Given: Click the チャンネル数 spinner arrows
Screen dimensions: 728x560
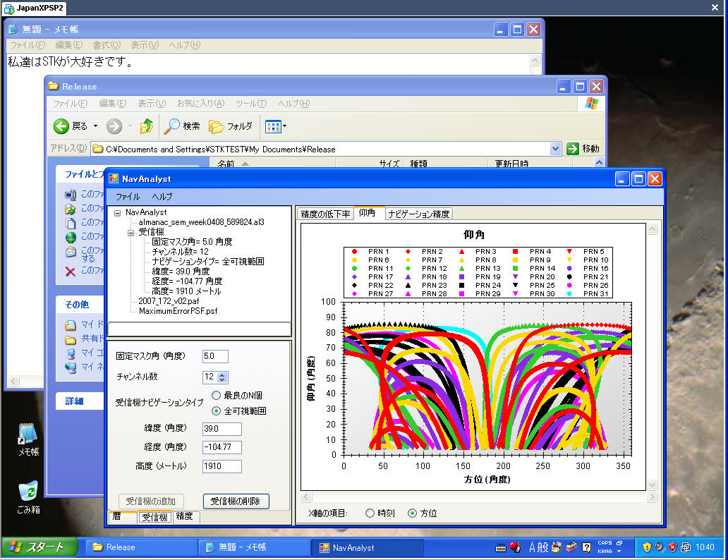Looking at the screenshot, I should pyautogui.click(x=222, y=377).
